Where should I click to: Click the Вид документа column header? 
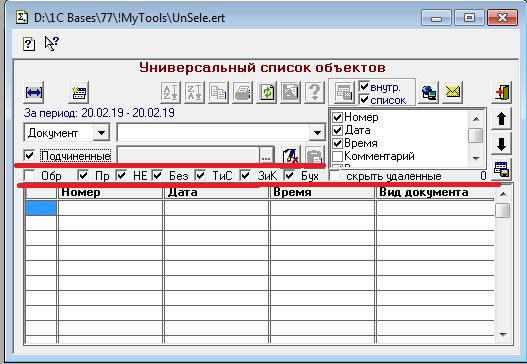tap(435, 192)
